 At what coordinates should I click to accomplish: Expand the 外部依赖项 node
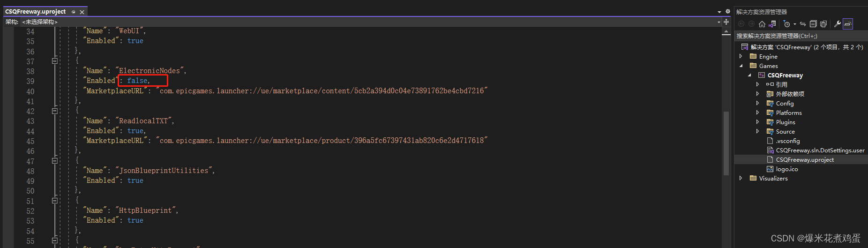758,94
